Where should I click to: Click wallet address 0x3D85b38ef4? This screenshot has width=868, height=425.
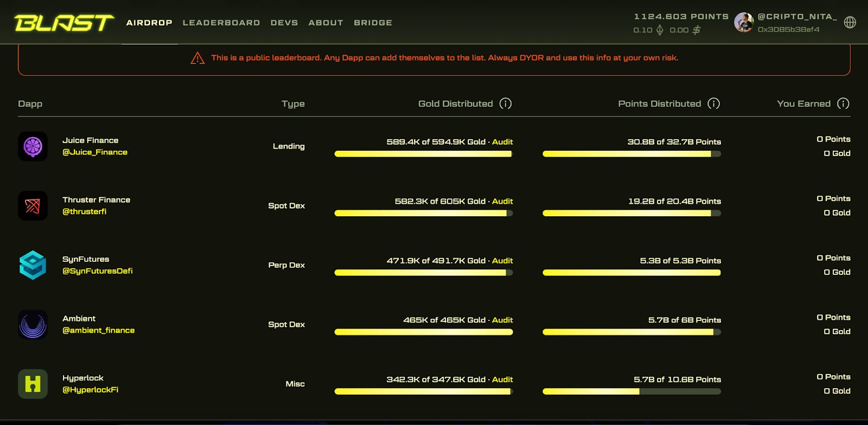pyautogui.click(x=789, y=30)
